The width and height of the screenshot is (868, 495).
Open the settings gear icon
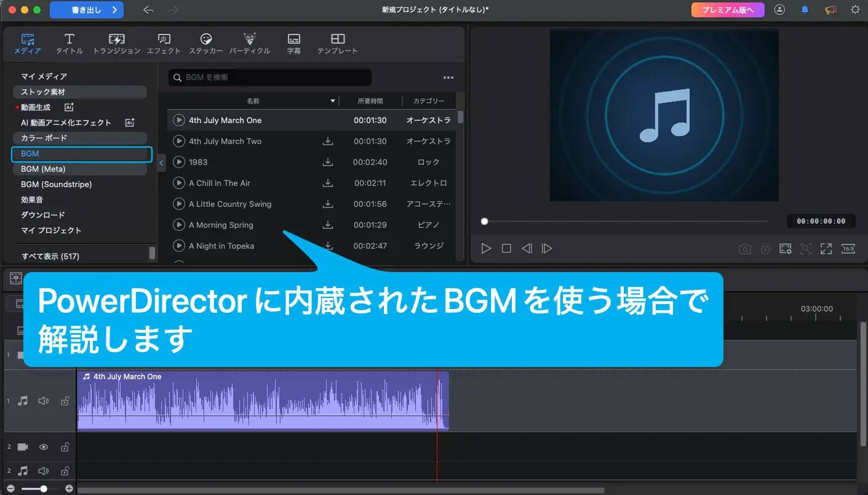(x=855, y=10)
